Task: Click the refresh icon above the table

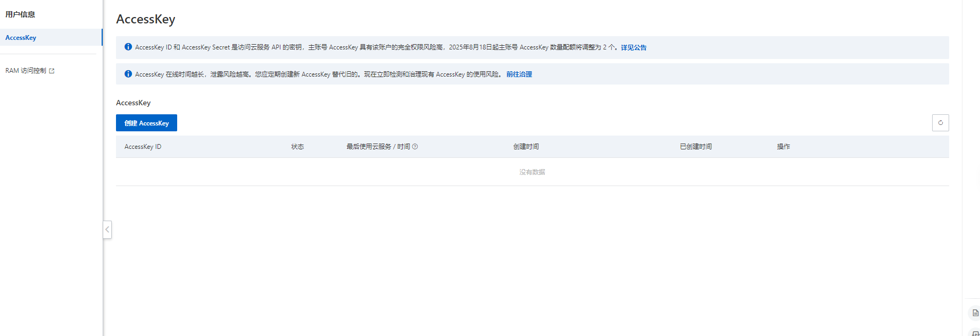Action: (940, 123)
